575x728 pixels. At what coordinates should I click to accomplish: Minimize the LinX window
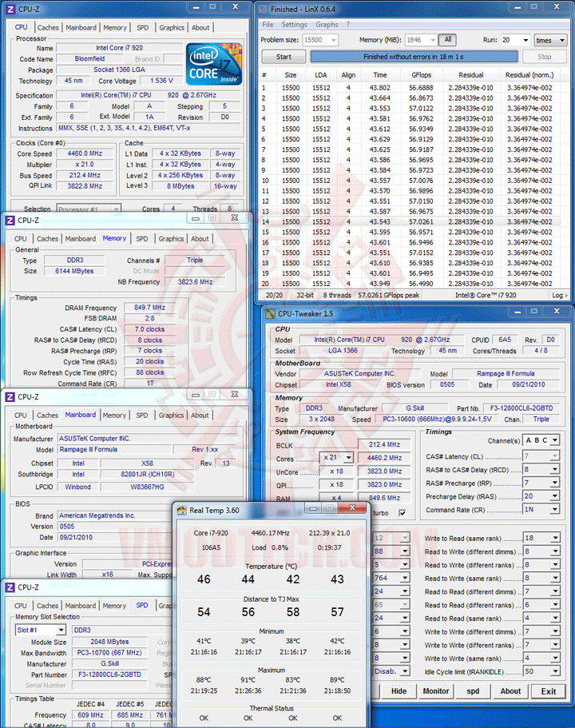517,7
